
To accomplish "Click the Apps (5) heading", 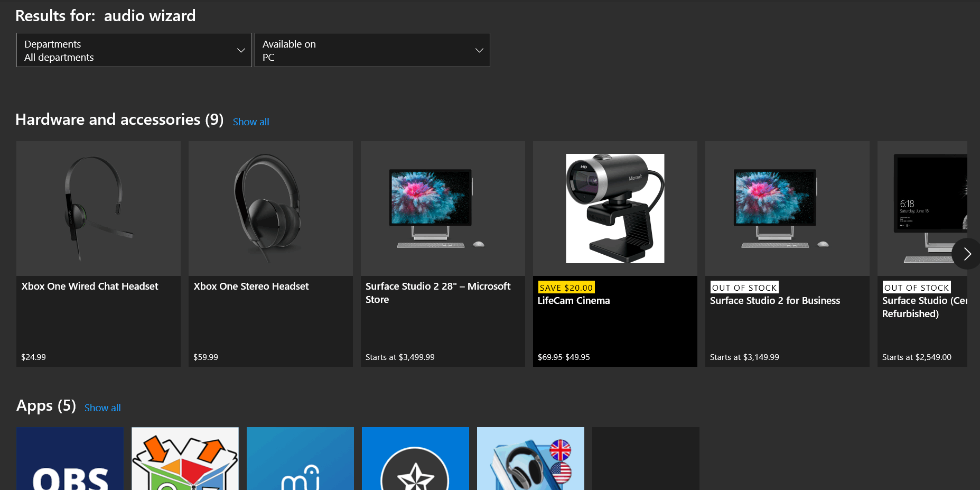I will (46, 406).
